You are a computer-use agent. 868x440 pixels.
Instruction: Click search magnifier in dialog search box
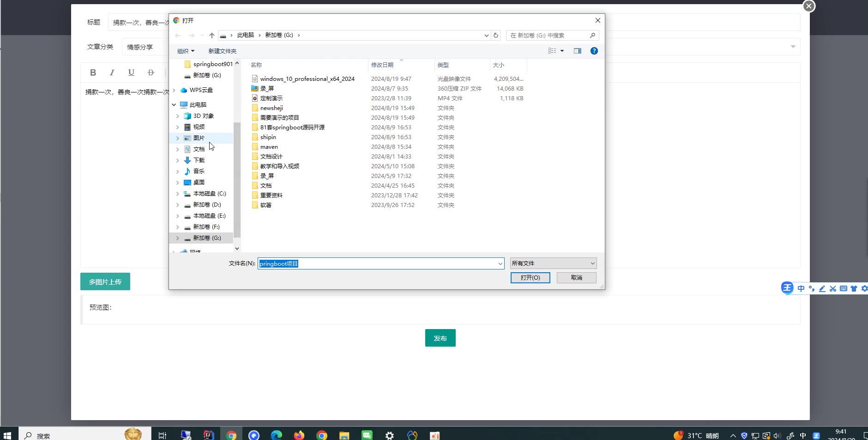click(x=593, y=36)
